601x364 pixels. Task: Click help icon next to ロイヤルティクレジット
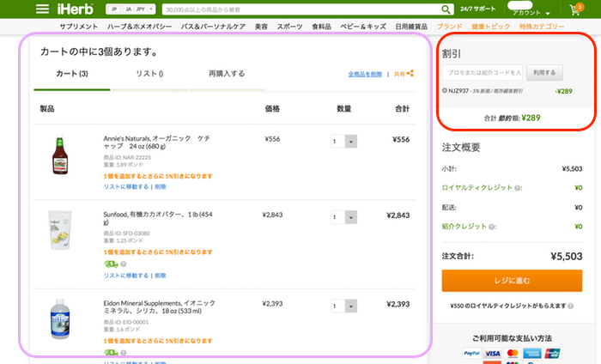(518, 188)
